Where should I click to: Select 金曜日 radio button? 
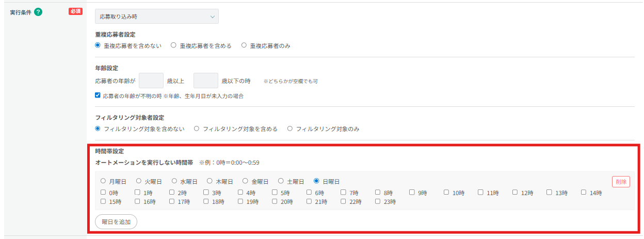[x=246, y=181]
